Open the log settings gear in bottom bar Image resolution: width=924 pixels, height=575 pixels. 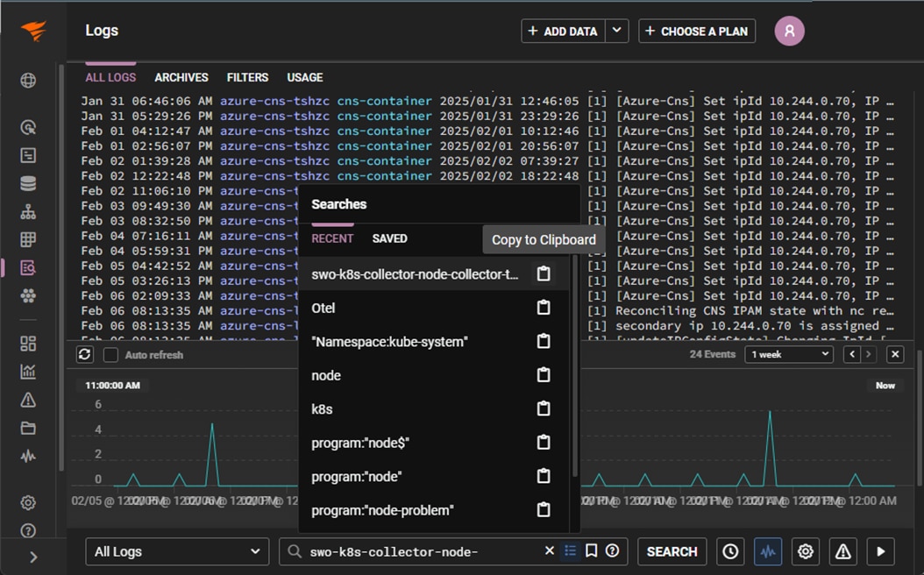pyautogui.click(x=806, y=551)
